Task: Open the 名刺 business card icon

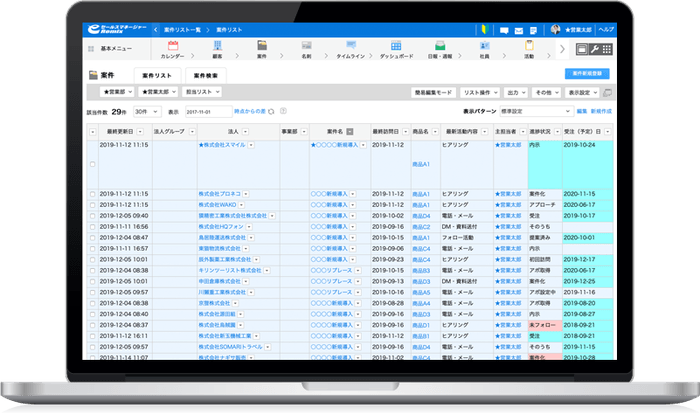Action: click(306, 47)
